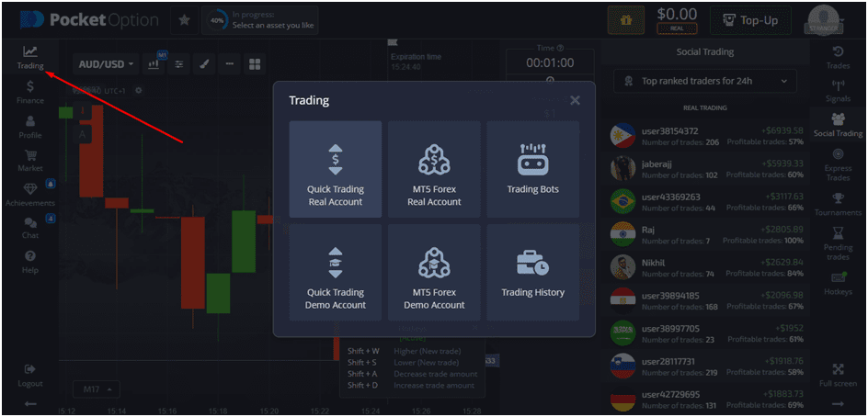Open the Profile sidebar section

30,127
